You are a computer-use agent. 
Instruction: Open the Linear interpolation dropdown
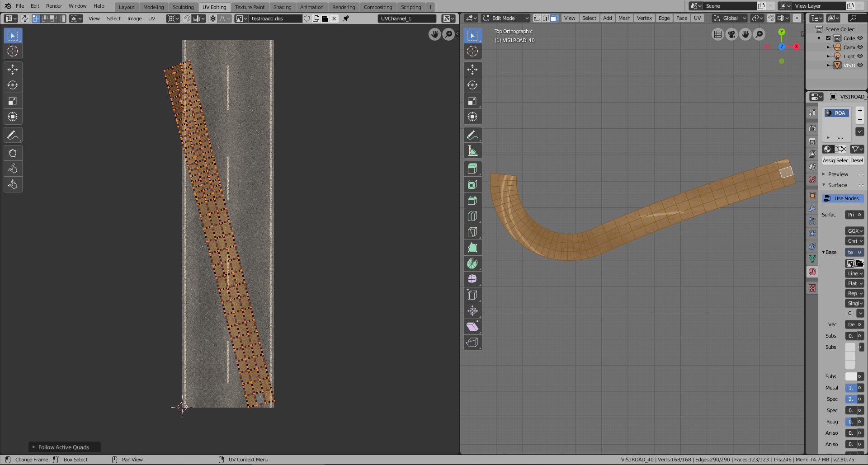(x=854, y=273)
